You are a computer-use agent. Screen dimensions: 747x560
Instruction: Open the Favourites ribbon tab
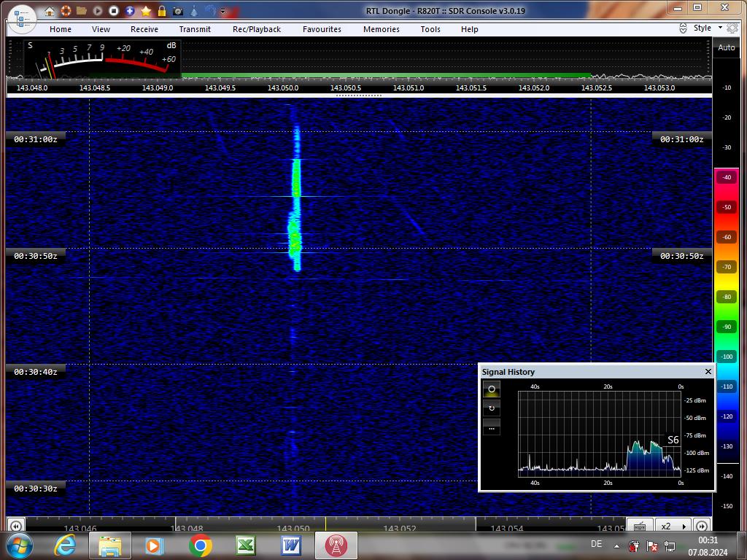tap(322, 29)
